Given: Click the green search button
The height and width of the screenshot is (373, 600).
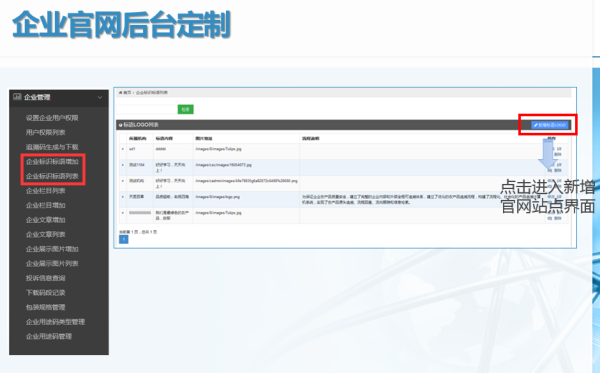Looking at the screenshot, I should click(x=186, y=109).
